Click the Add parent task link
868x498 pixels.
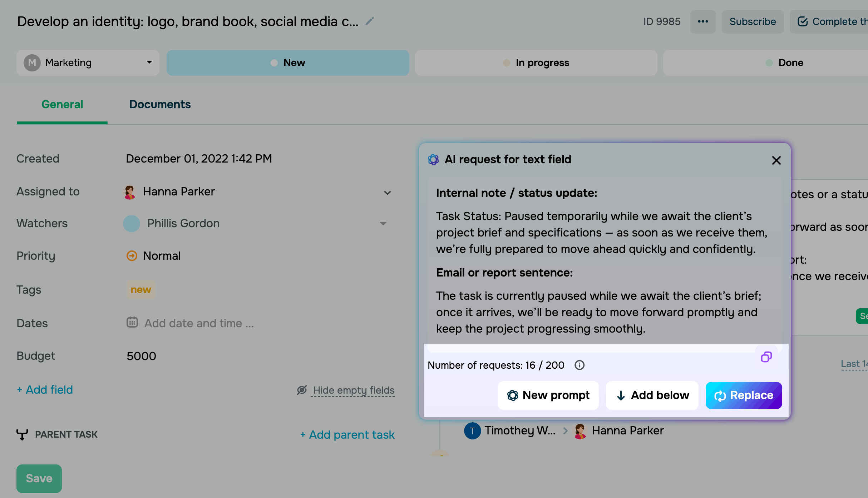[347, 435]
